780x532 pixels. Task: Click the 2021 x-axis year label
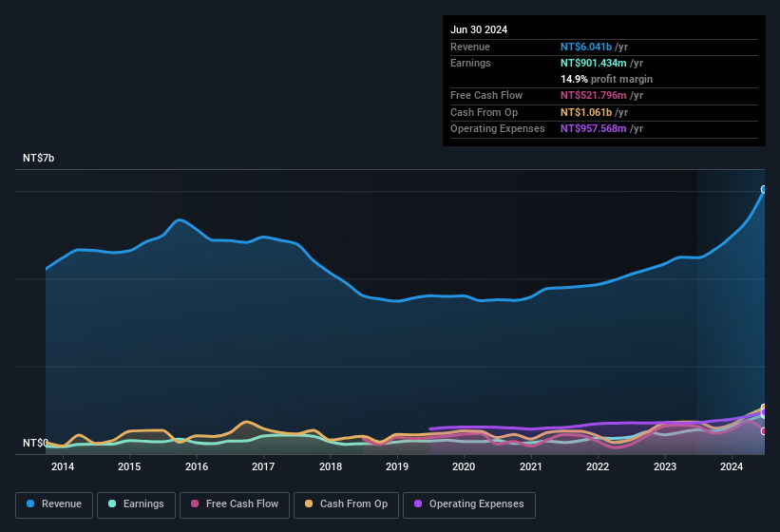(x=531, y=466)
